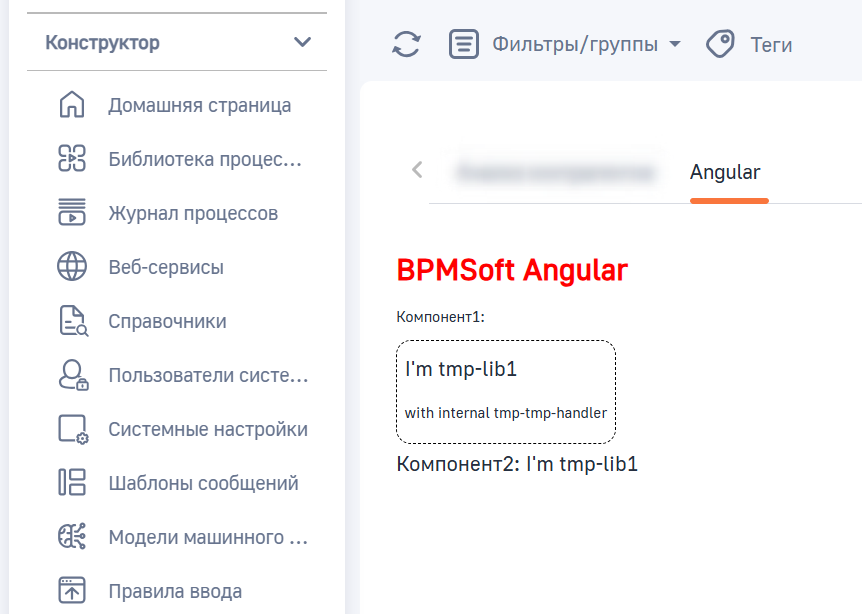Select the blurred tab left of Angular
The height and width of the screenshot is (614, 862).
[x=554, y=172]
